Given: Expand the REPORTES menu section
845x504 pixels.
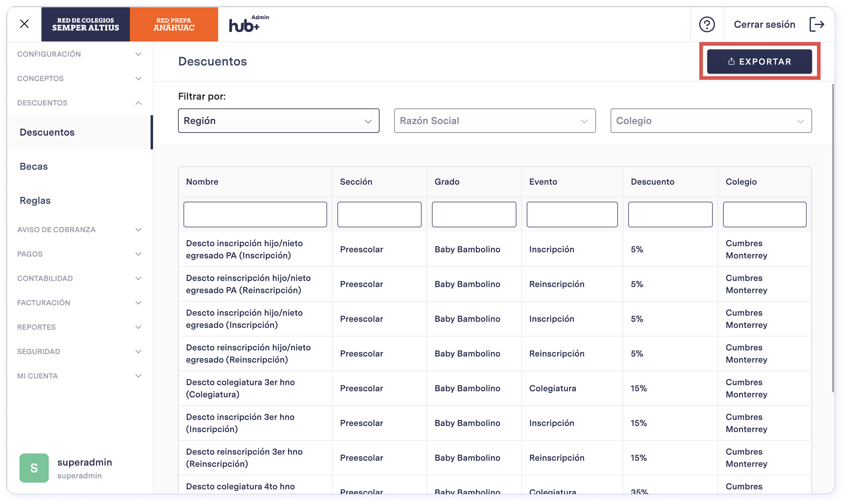Looking at the screenshot, I should [80, 327].
